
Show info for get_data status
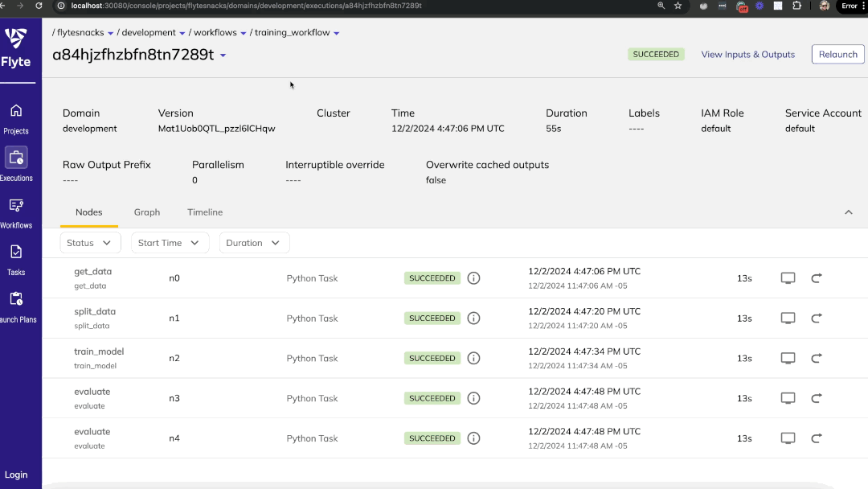(473, 278)
